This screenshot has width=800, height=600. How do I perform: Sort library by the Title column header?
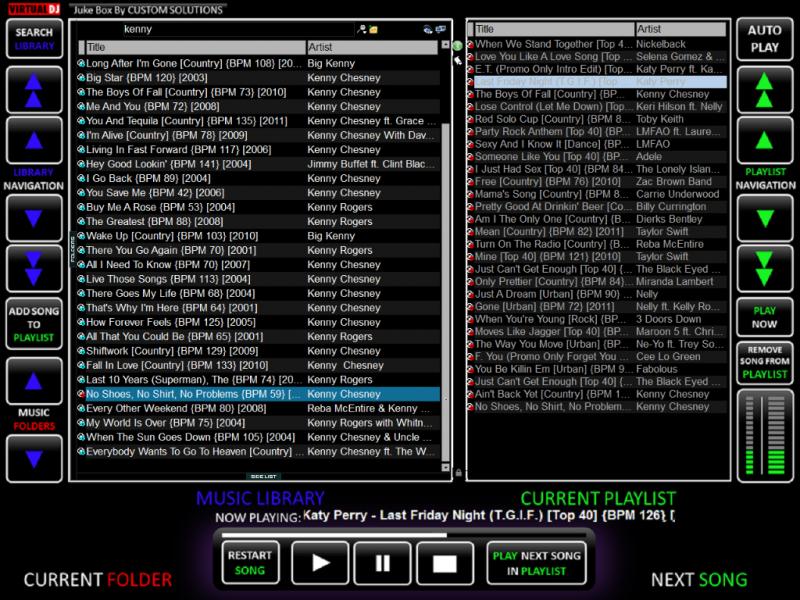click(x=196, y=47)
